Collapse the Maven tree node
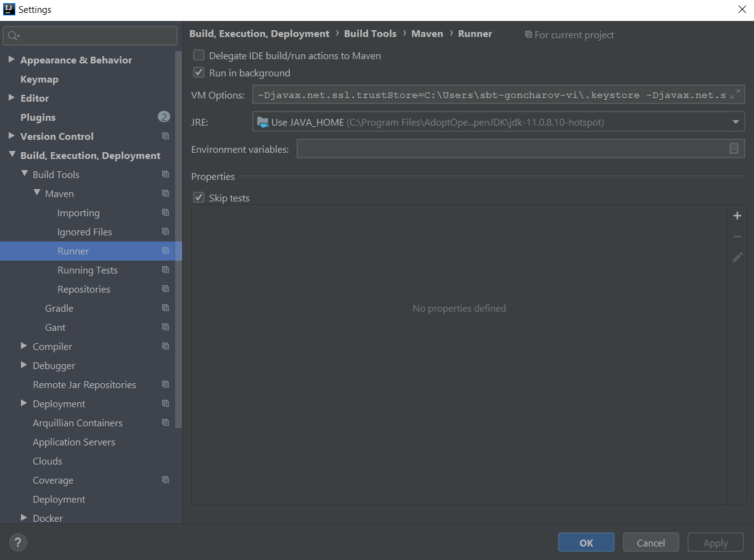This screenshot has width=754, height=560. (36, 193)
